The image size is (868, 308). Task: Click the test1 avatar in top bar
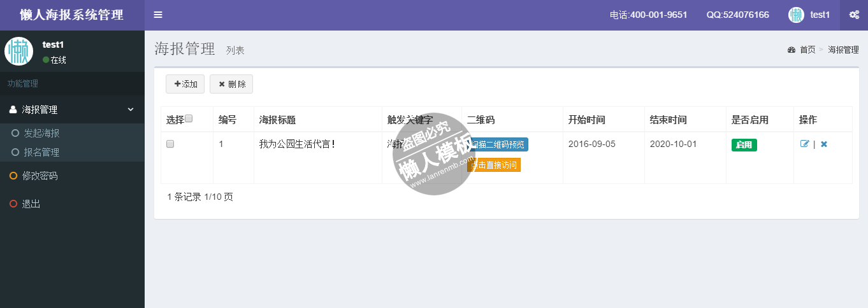(x=796, y=15)
